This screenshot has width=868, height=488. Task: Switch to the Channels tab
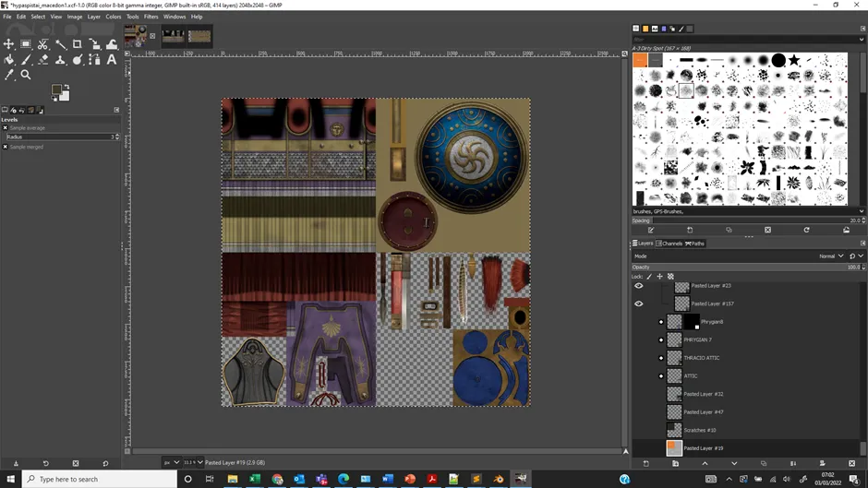coord(669,244)
